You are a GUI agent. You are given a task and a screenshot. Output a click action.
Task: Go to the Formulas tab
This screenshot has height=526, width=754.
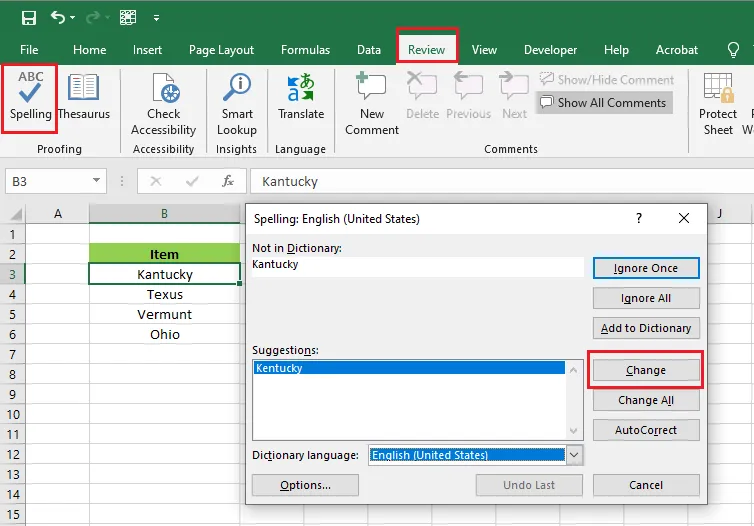click(x=305, y=50)
